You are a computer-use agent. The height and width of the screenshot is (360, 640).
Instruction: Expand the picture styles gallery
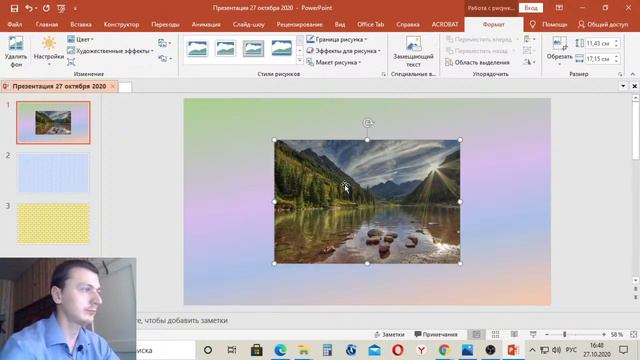pyautogui.click(x=300, y=60)
